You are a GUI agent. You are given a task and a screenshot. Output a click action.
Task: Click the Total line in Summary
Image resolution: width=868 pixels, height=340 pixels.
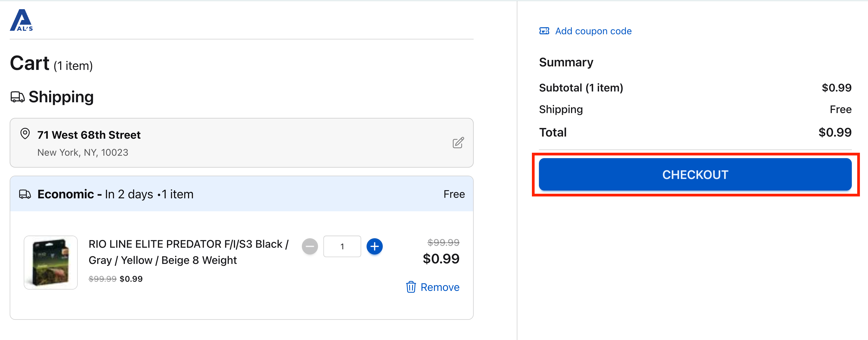[553, 132]
